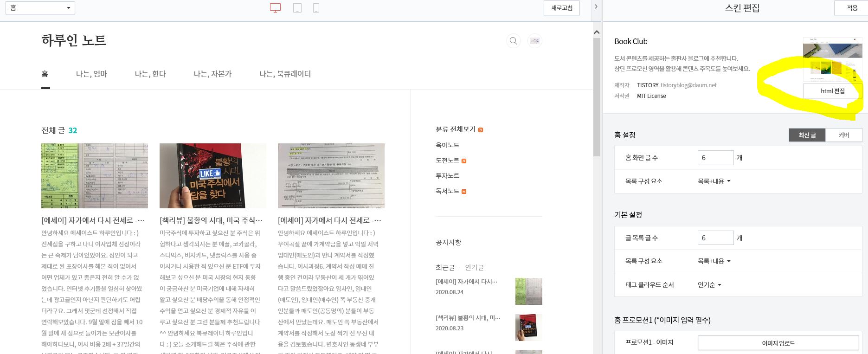This screenshot has width=868, height=354.
Task: Select 커버 home setting toggle
Action: [x=844, y=135]
